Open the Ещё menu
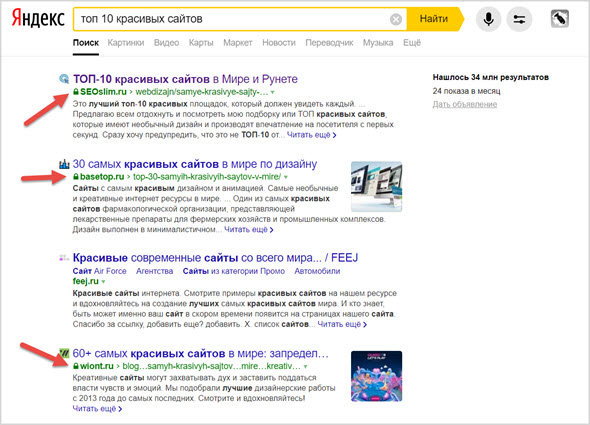 pyautogui.click(x=412, y=43)
